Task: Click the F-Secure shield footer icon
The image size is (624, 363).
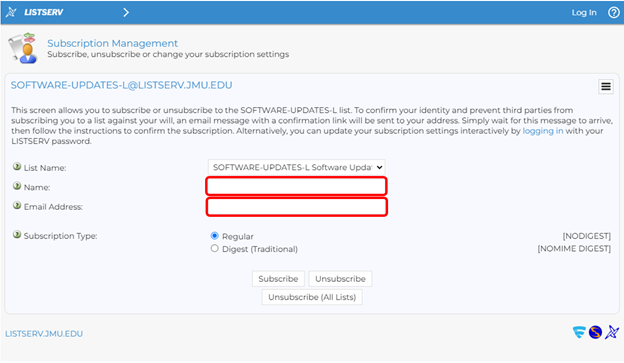Action: [x=579, y=332]
